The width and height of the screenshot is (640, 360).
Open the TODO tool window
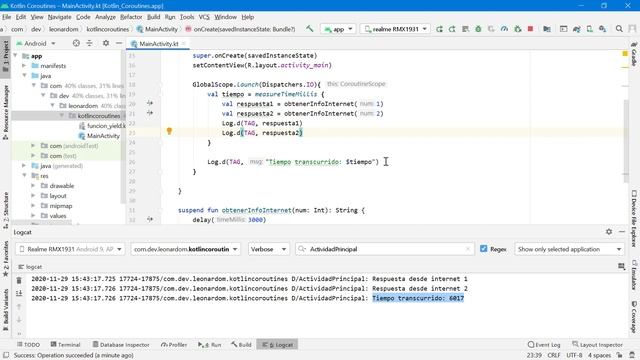pos(28,344)
